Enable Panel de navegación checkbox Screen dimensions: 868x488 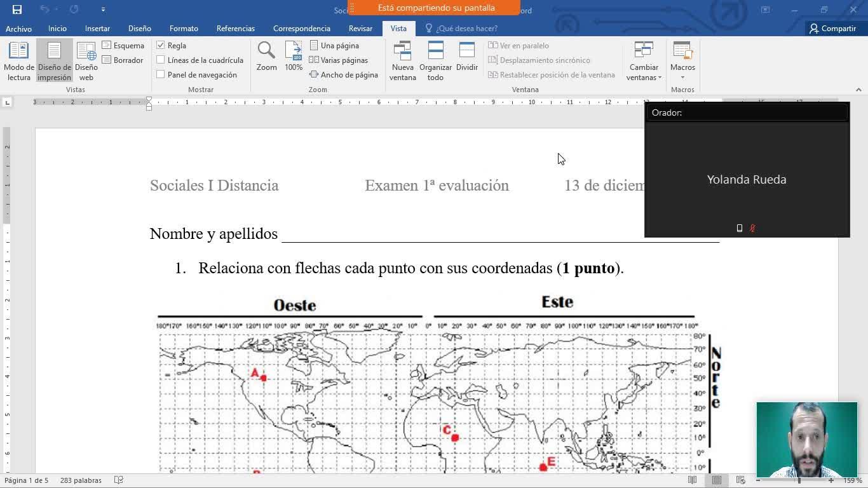coord(161,75)
